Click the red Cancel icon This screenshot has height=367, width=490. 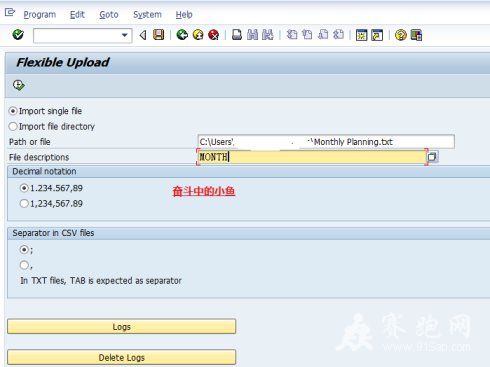(x=213, y=35)
